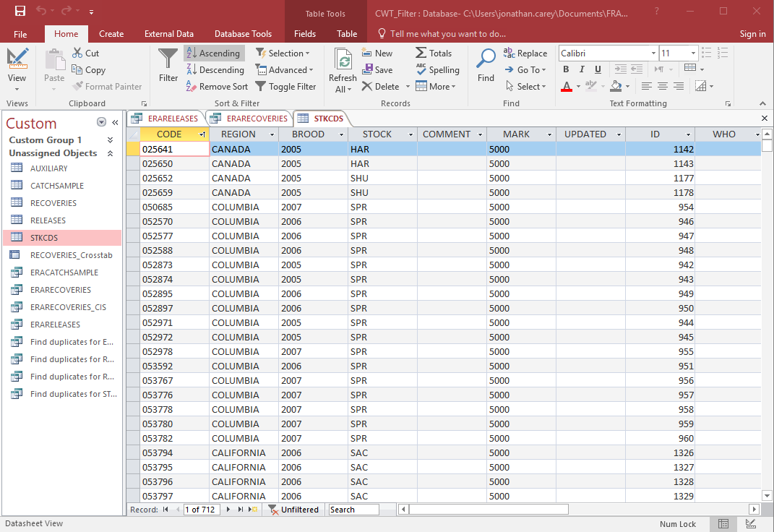Close the STKCDS table with X button
774x532 pixels.
(764, 119)
